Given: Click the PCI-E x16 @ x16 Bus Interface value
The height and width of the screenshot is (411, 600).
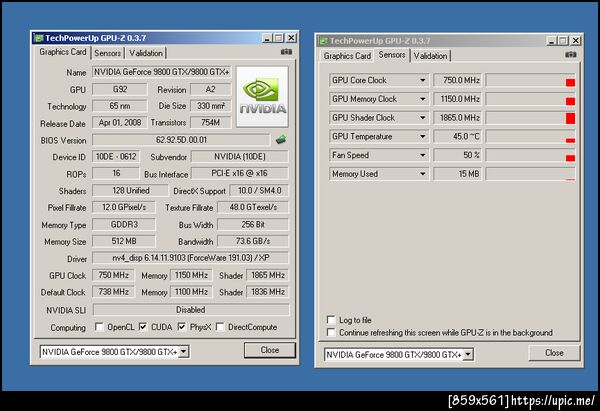Looking at the screenshot, I should click(240, 173).
